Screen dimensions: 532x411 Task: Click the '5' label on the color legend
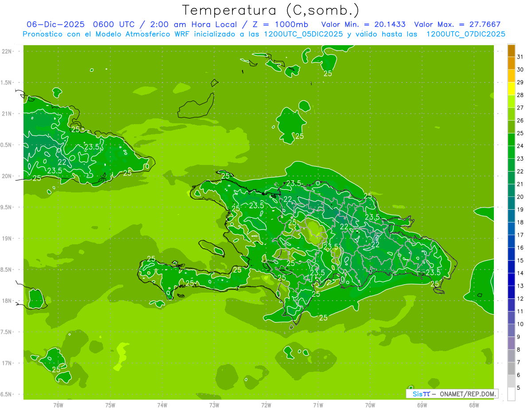coord(519,388)
